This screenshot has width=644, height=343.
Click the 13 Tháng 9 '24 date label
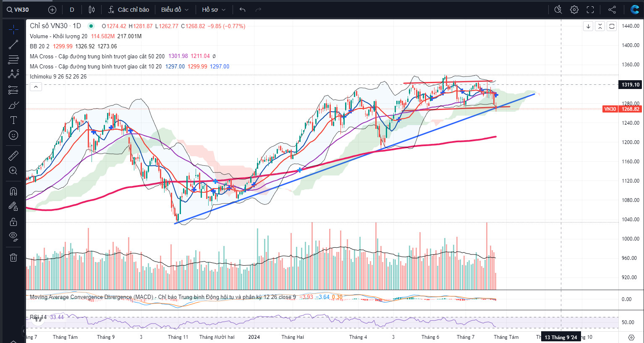(561, 337)
